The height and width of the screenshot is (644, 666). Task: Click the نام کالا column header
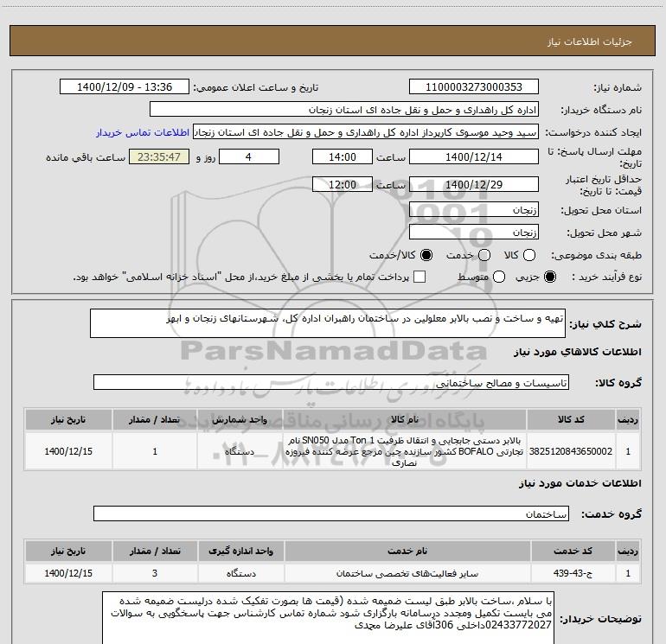coord(405,419)
